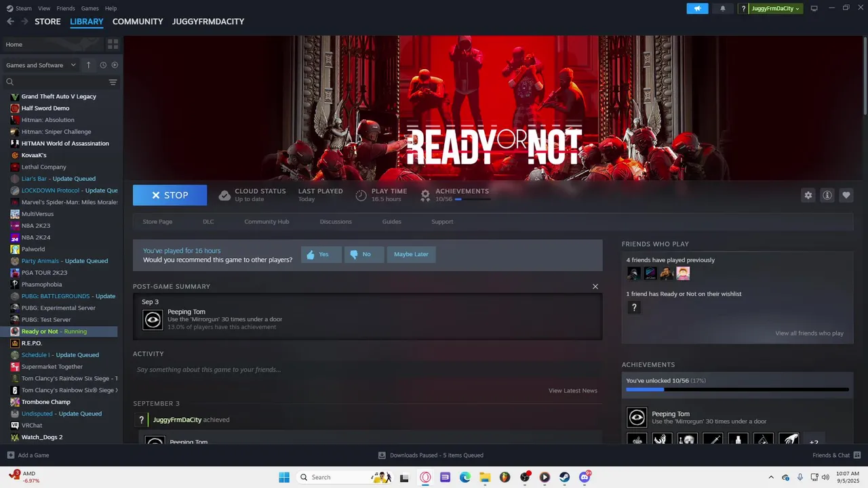Image resolution: width=868 pixels, height=488 pixels.
Task: Open game settings gear icon
Action: click(x=808, y=195)
